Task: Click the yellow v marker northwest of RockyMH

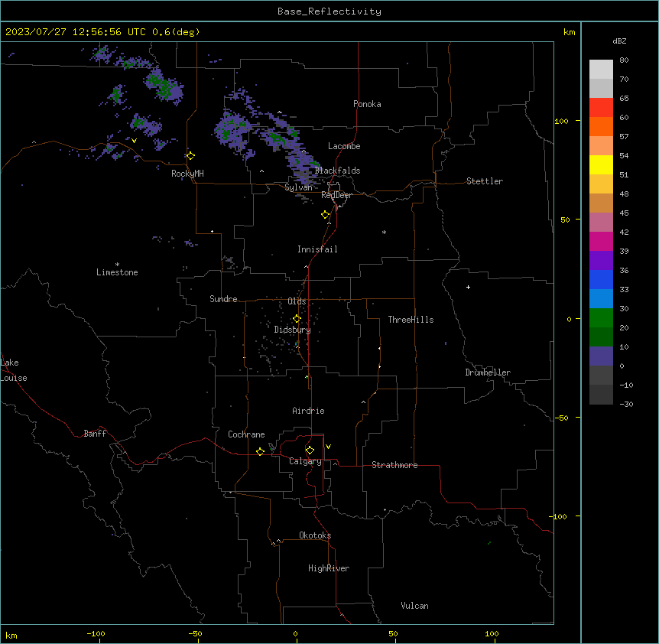Action: tap(134, 141)
